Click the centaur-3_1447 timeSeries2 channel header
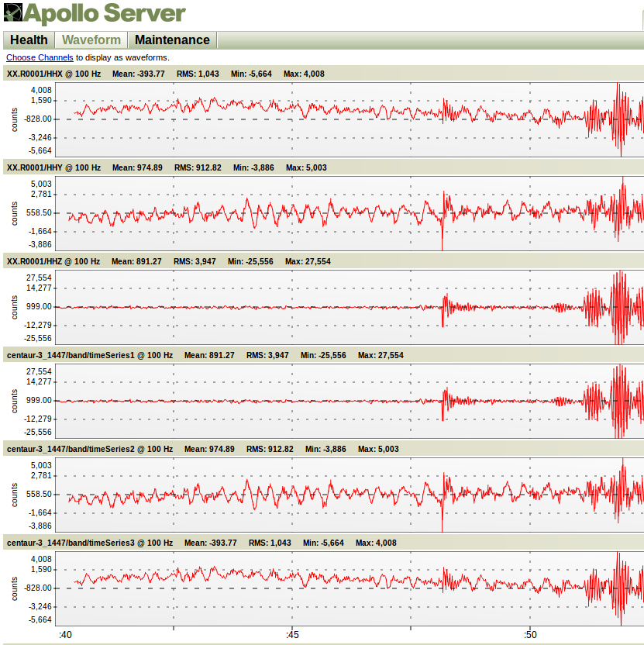Viewport: 644px width, 645px height. [89, 449]
